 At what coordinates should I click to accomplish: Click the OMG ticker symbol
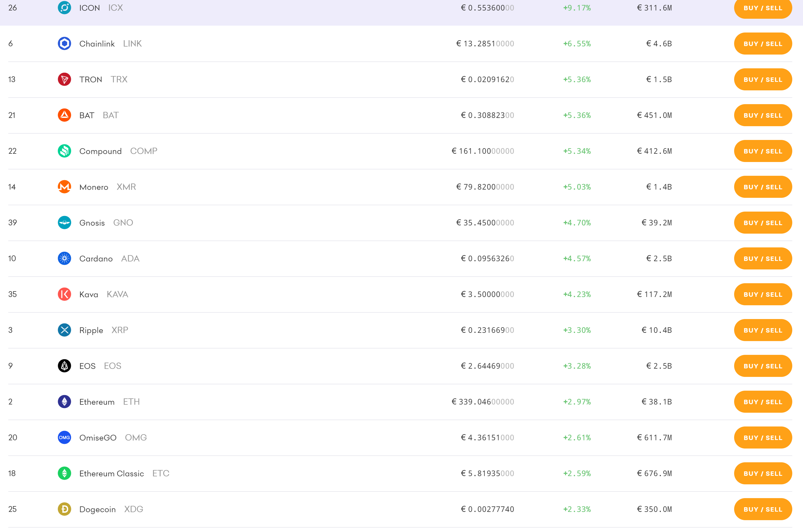pos(136,438)
